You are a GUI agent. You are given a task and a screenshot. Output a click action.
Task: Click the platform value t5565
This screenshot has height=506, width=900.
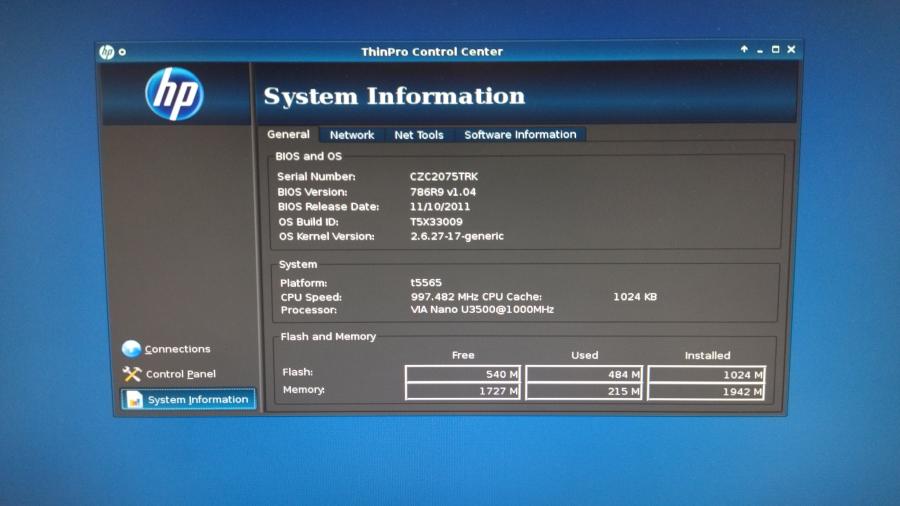coord(426,282)
